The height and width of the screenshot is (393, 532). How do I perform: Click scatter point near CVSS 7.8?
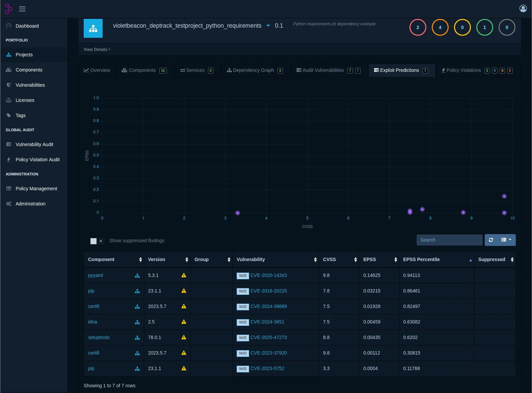coord(422,209)
